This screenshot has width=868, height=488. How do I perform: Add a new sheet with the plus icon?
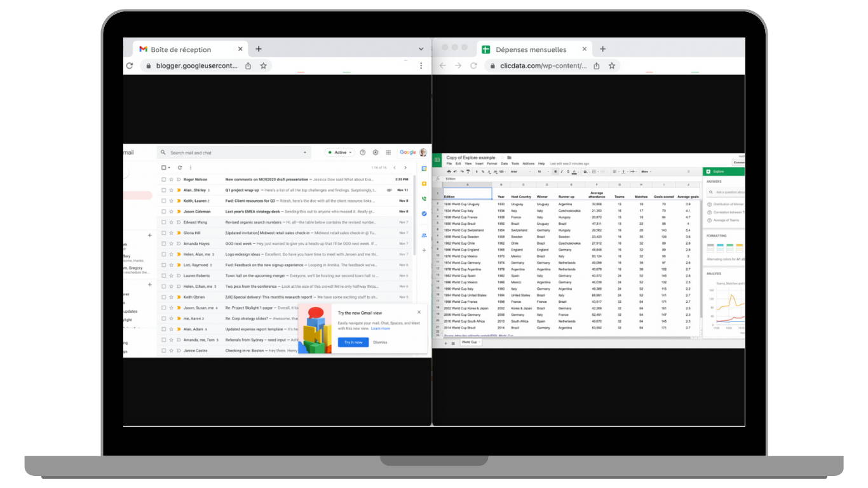(x=445, y=342)
